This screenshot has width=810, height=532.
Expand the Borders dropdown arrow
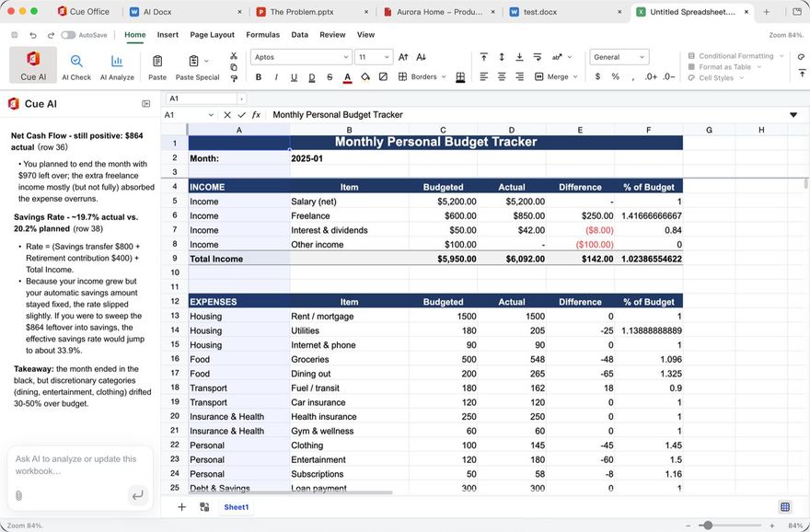[444, 77]
